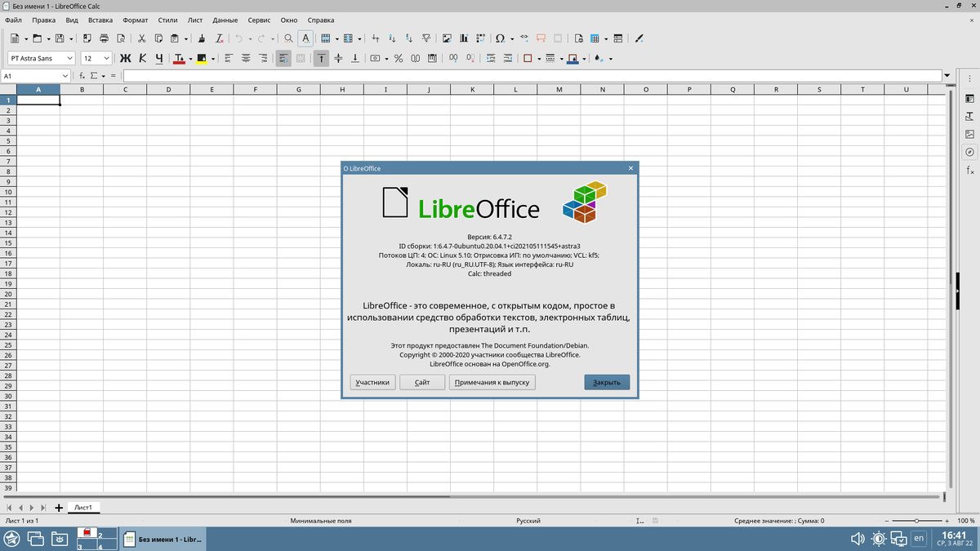
Task: Open the font size 12 dropdown
Action: (x=106, y=58)
